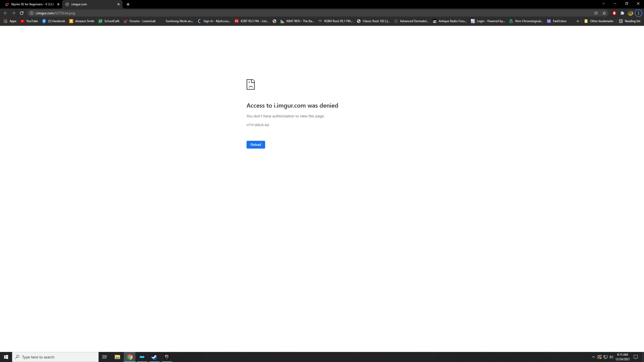Image resolution: width=644 pixels, height=362 pixels.
Task: Open the KZBT 93.3 FM bookmark
Action: click(252, 21)
